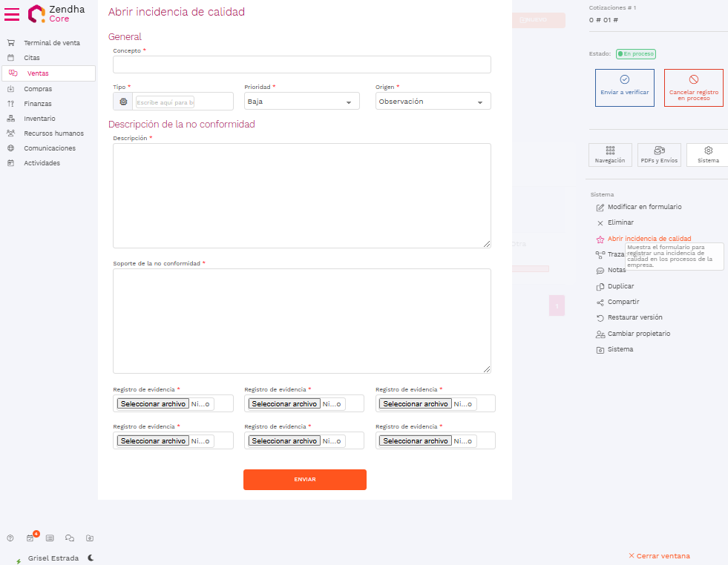Open the chat bubbles icon
The width and height of the screenshot is (728, 565).
coord(70,538)
